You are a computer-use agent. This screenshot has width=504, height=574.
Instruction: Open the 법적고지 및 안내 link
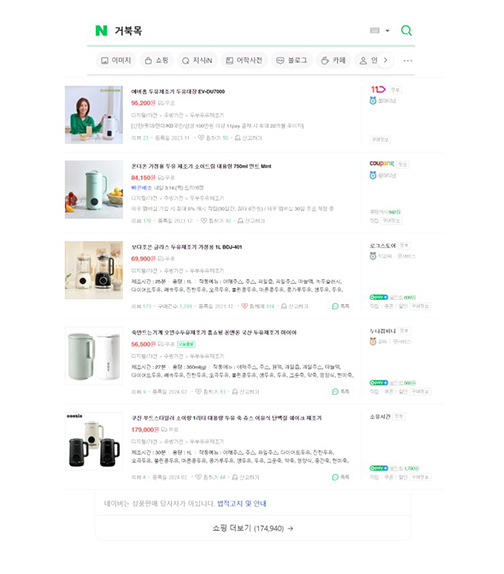242,503
